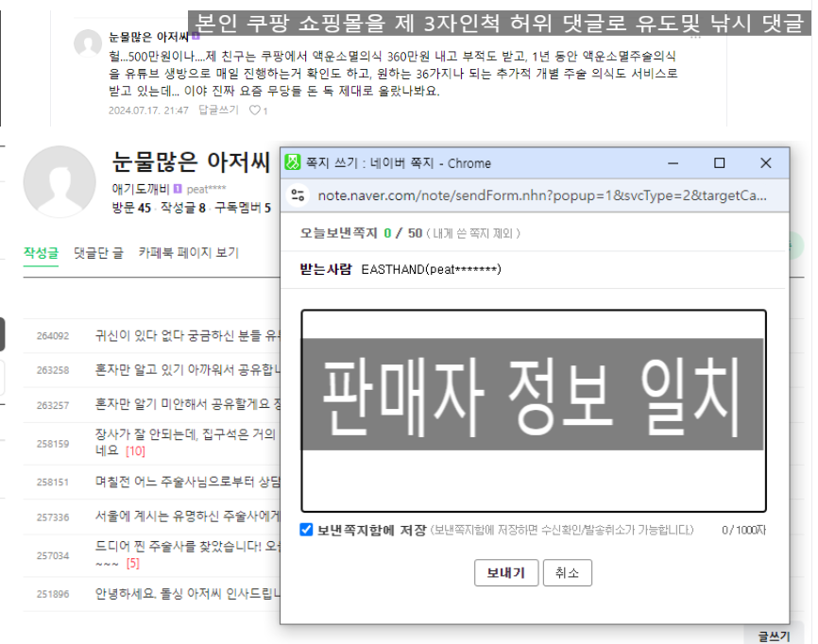
Task: Click the 작성글 8 post count
Action: point(183,208)
